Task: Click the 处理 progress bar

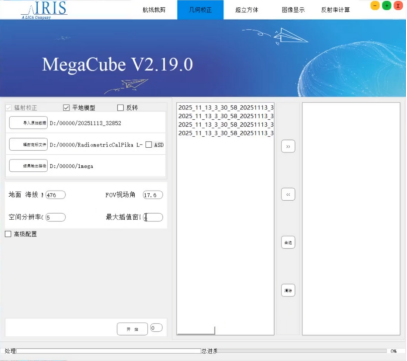Action: tap(109, 351)
